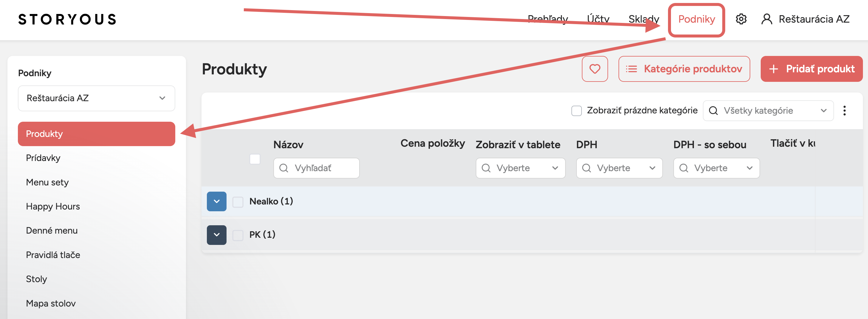868x319 pixels.
Task: Tick the PK category checkbox
Action: (x=238, y=235)
